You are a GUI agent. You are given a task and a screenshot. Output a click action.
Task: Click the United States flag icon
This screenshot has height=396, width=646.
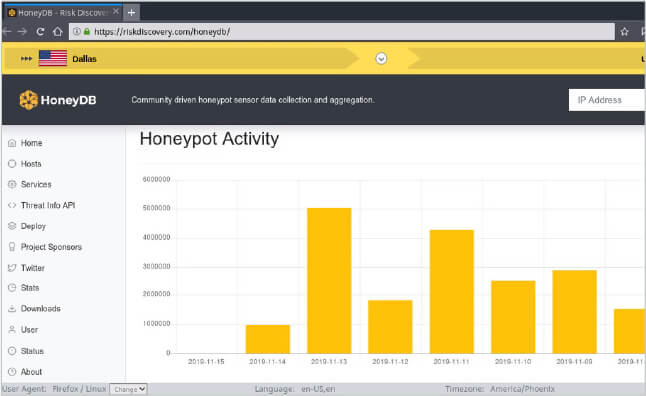53,58
